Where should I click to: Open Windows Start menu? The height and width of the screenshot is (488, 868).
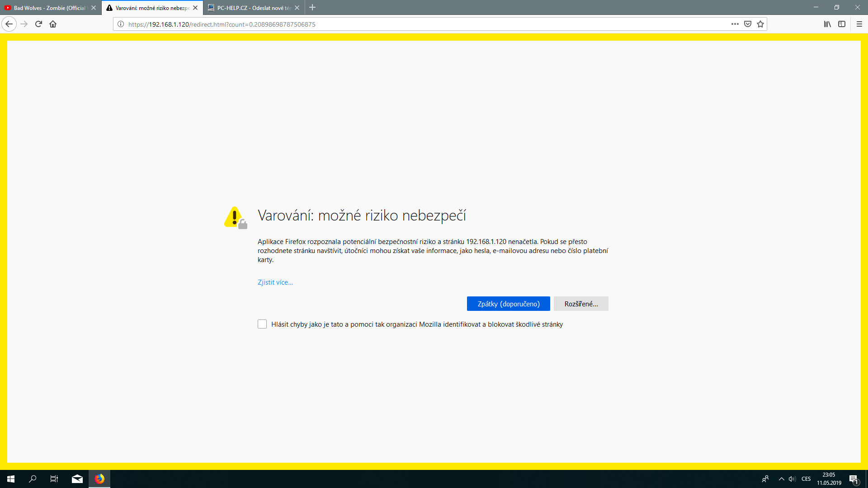11,479
